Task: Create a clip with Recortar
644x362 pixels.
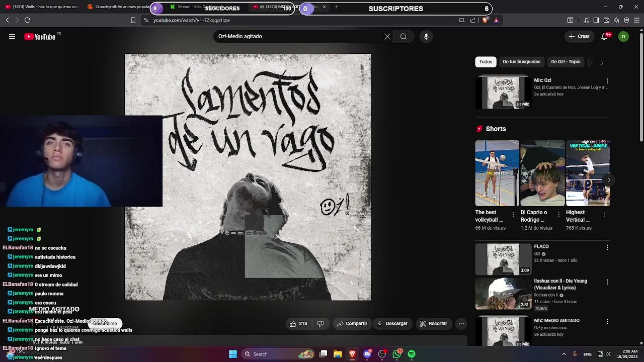Action: tap(433, 324)
